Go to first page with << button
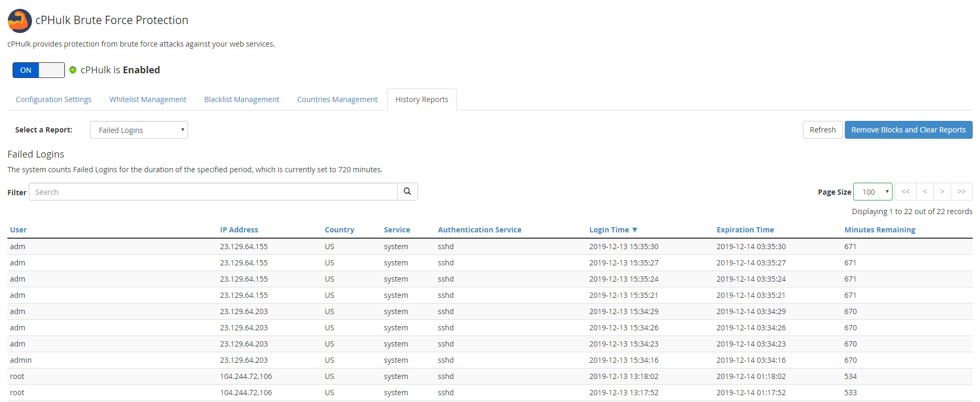980x402 pixels. pos(906,192)
